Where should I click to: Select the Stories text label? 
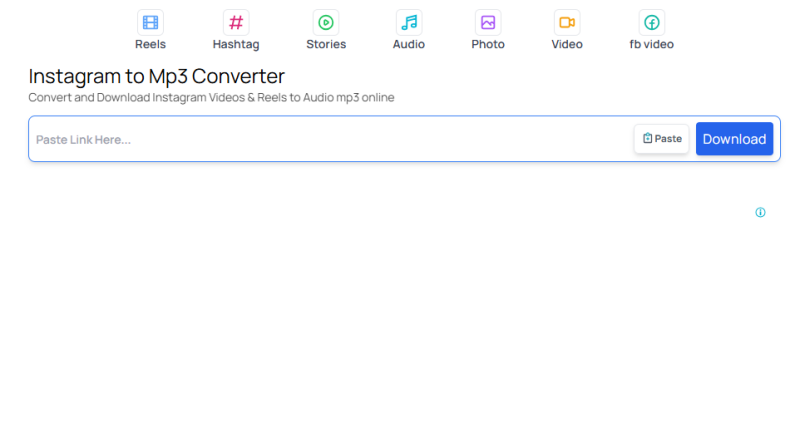[x=326, y=45]
